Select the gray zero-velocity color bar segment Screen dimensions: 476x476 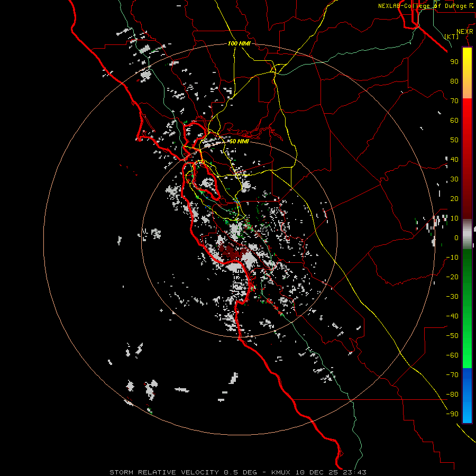tap(467, 234)
